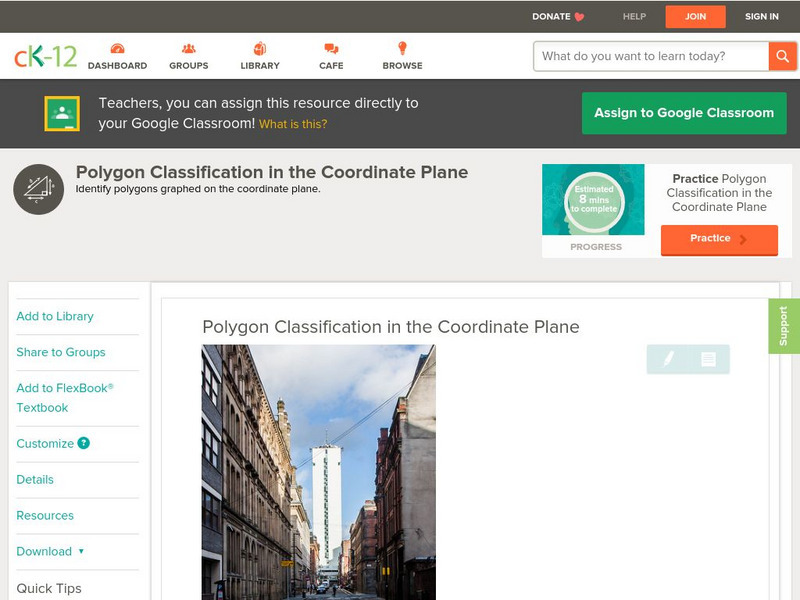Open the Browse lightbulb icon
The image size is (800, 600).
tap(403, 48)
